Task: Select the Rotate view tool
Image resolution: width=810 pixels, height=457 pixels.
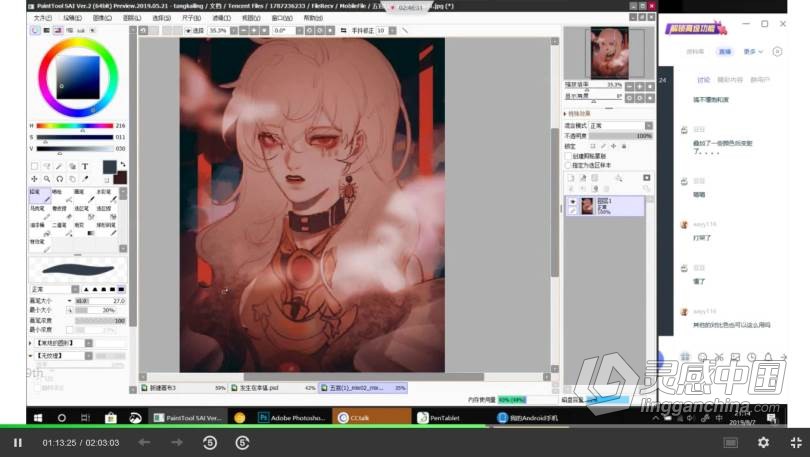Action: point(59,179)
